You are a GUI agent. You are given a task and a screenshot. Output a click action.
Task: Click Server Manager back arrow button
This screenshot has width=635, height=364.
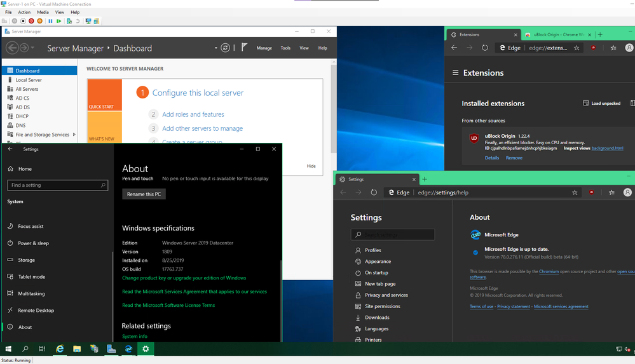(x=12, y=48)
